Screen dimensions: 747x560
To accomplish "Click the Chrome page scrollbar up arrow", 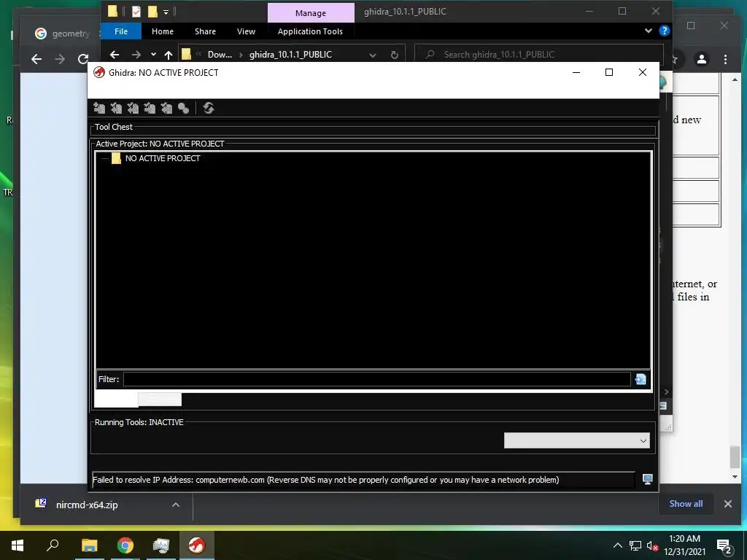I will [735, 79].
